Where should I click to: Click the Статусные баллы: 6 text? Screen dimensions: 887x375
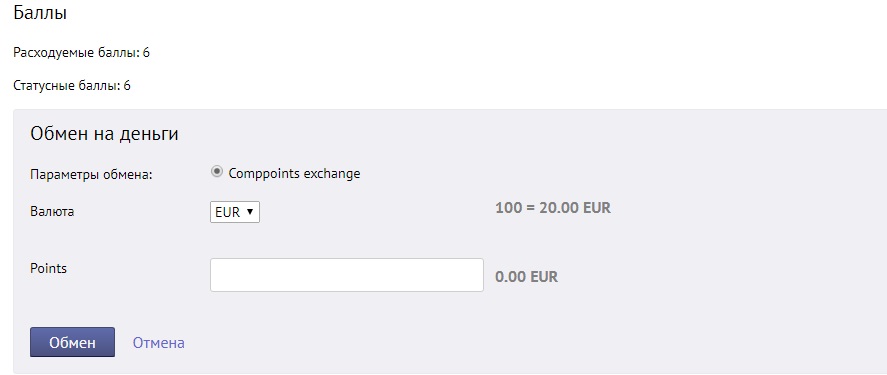tap(72, 86)
